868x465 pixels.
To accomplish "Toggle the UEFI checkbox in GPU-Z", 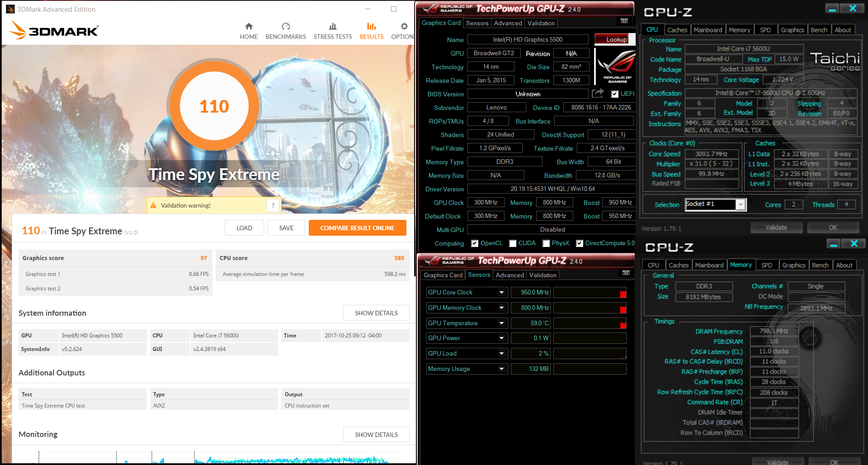I will (x=615, y=94).
